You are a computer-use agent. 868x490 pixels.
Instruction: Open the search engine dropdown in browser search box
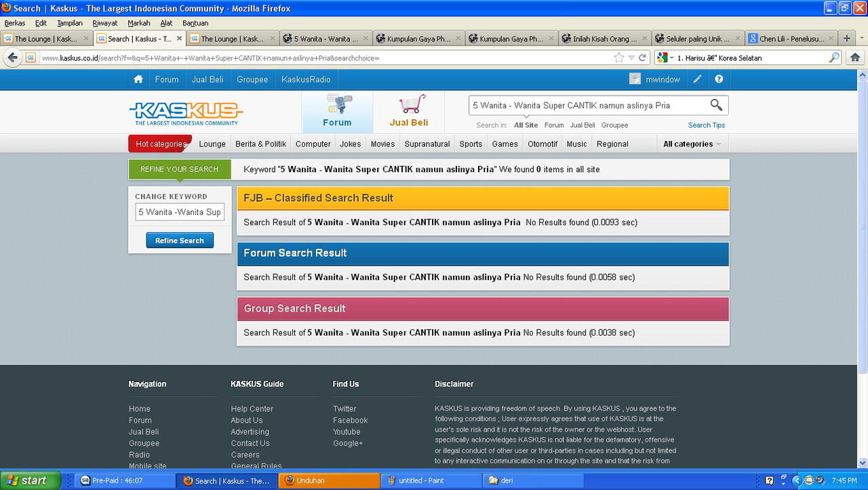pos(665,58)
